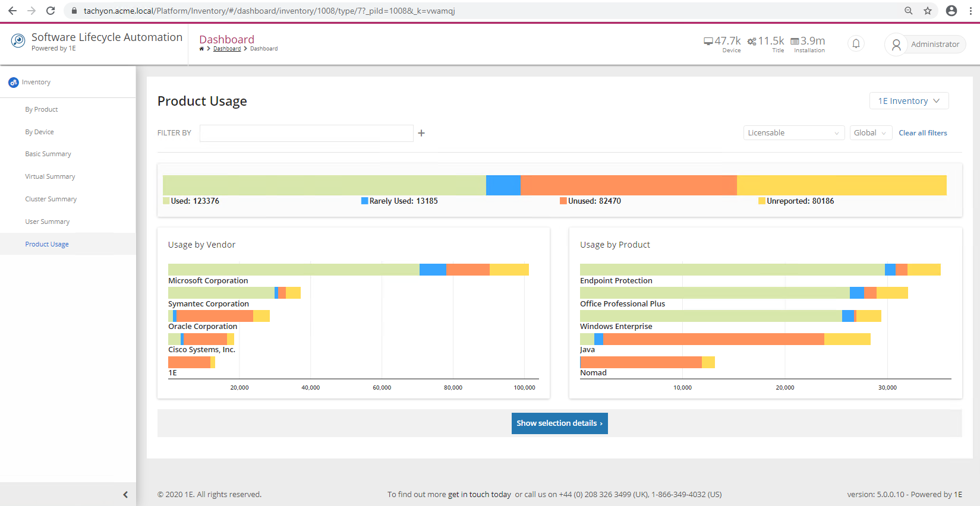Open the browser profile avatar

tap(951, 11)
